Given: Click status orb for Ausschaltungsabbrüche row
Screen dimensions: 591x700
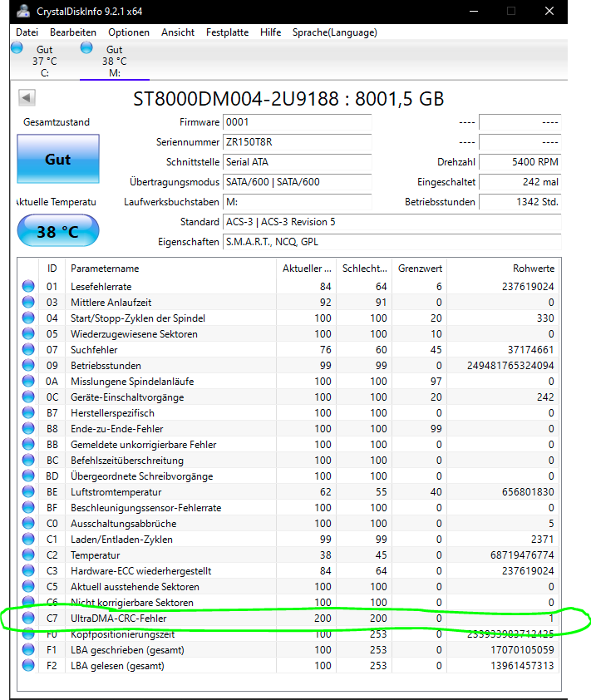Looking at the screenshot, I should [x=28, y=523].
